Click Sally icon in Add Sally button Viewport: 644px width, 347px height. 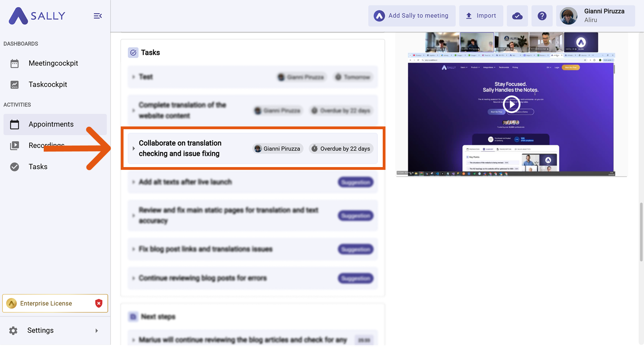(379, 16)
